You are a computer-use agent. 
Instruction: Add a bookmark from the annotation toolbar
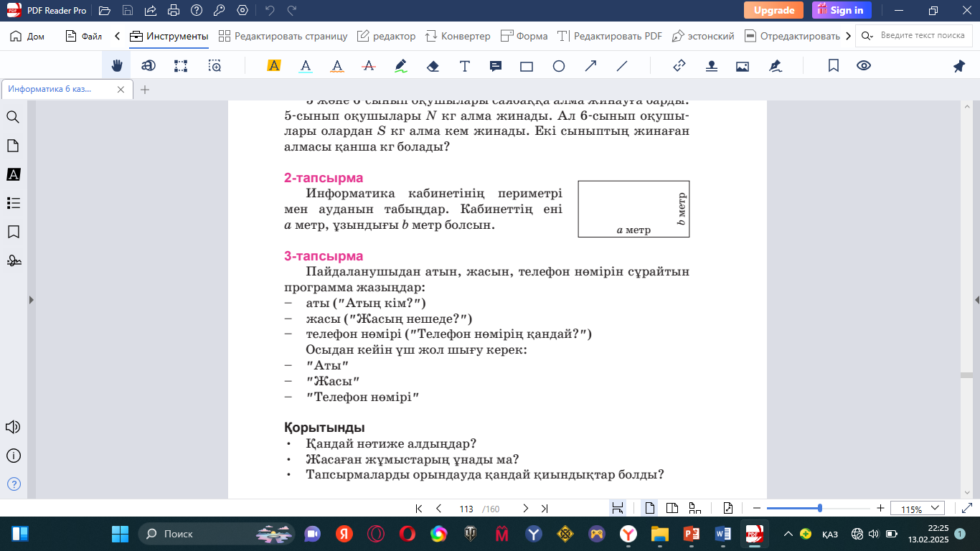pos(834,66)
